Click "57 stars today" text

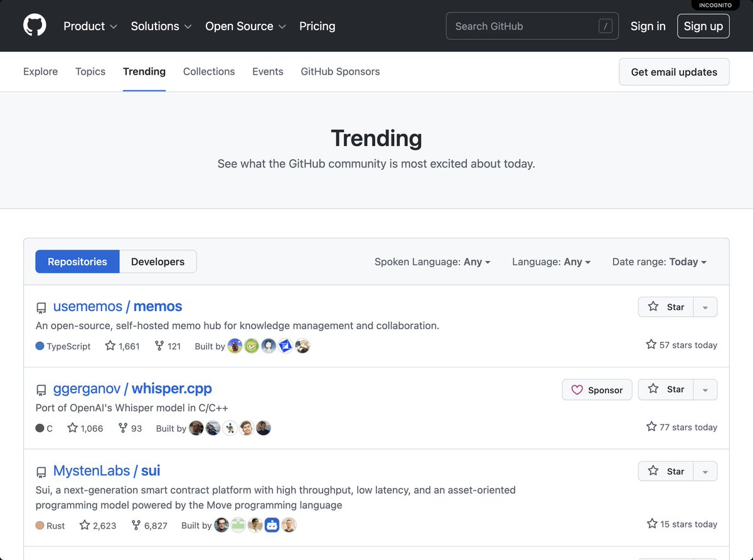(681, 345)
